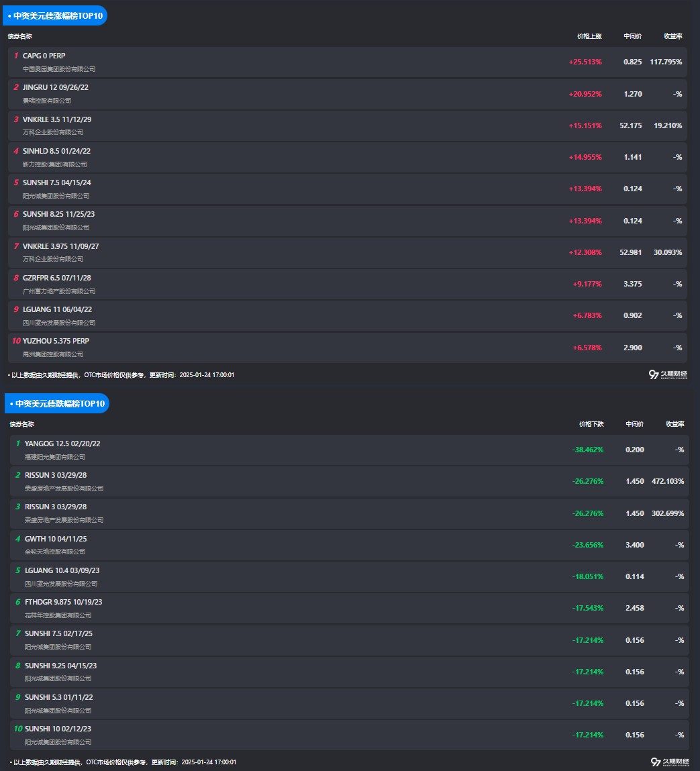The image size is (700, 771).
Task: Click the +25.513% price gain value
Action: (585, 62)
